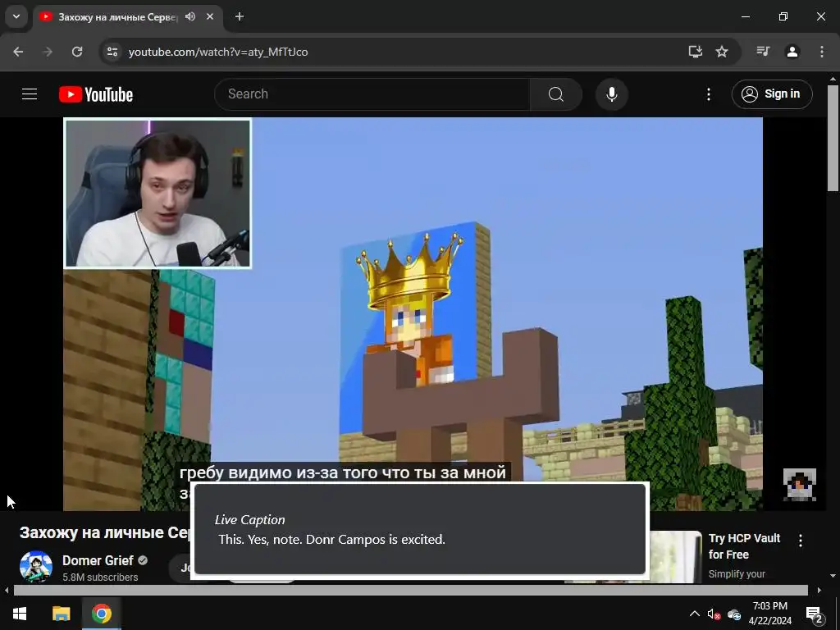Open the tab search dropdown arrow
Screen dimensions: 840x630
click(16, 16)
